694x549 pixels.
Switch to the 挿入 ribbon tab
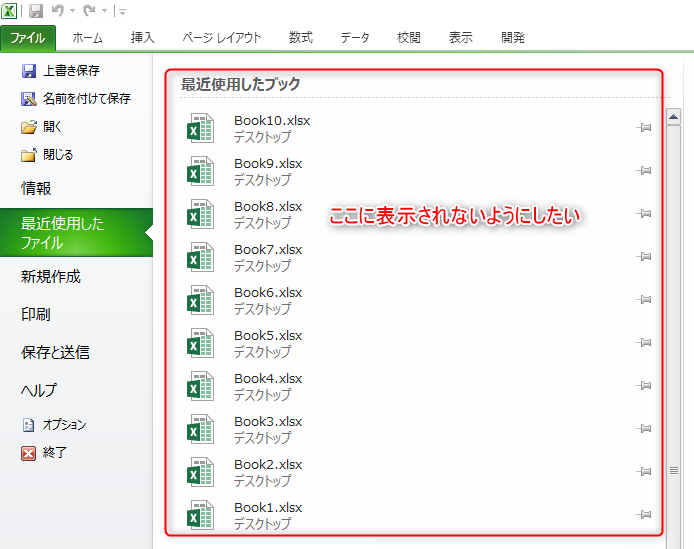coord(143,38)
